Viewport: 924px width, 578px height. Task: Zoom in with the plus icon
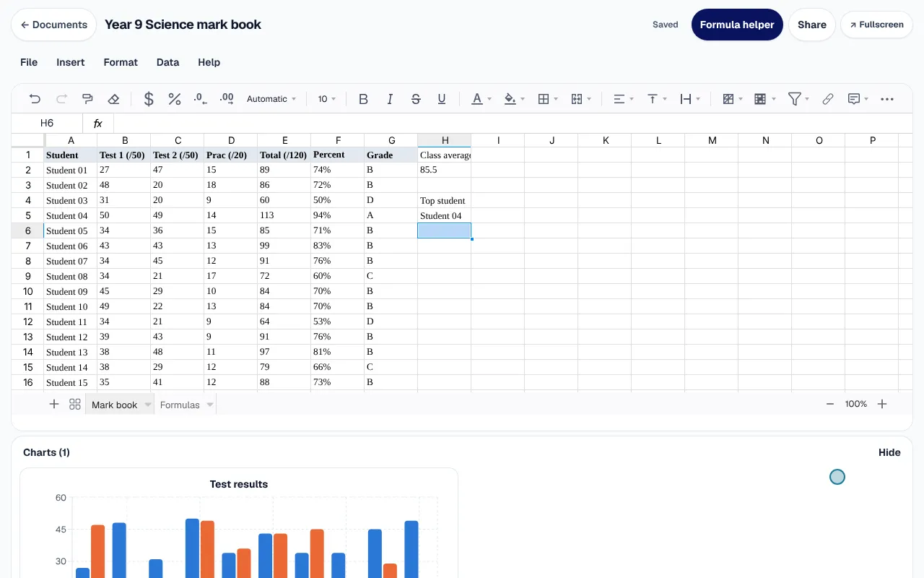[882, 405]
